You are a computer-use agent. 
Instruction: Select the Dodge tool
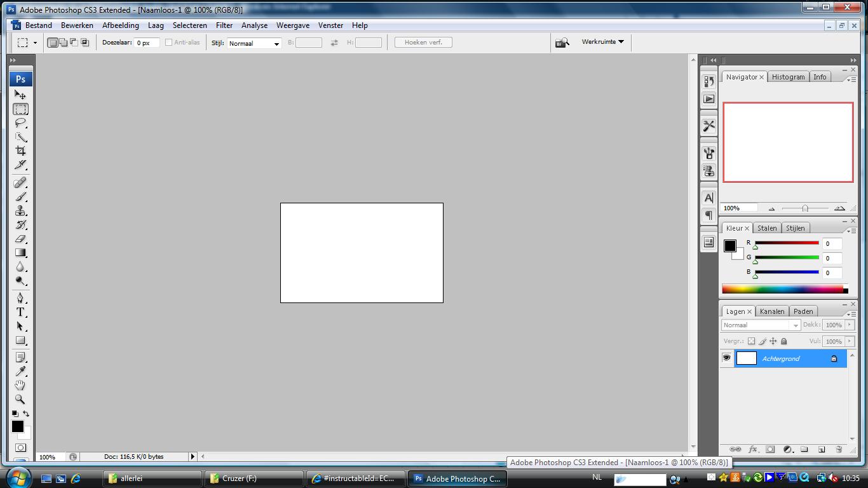pos(20,281)
